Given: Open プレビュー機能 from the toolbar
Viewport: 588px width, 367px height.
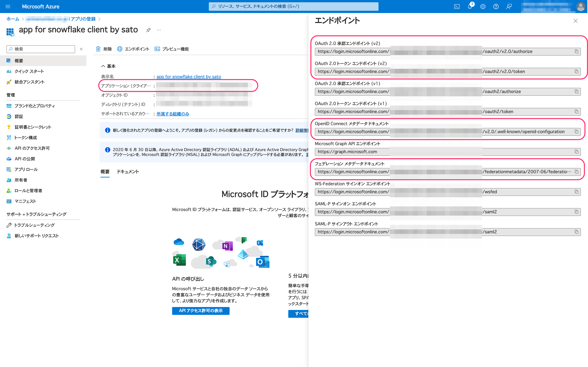Looking at the screenshot, I should coord(171,49).
